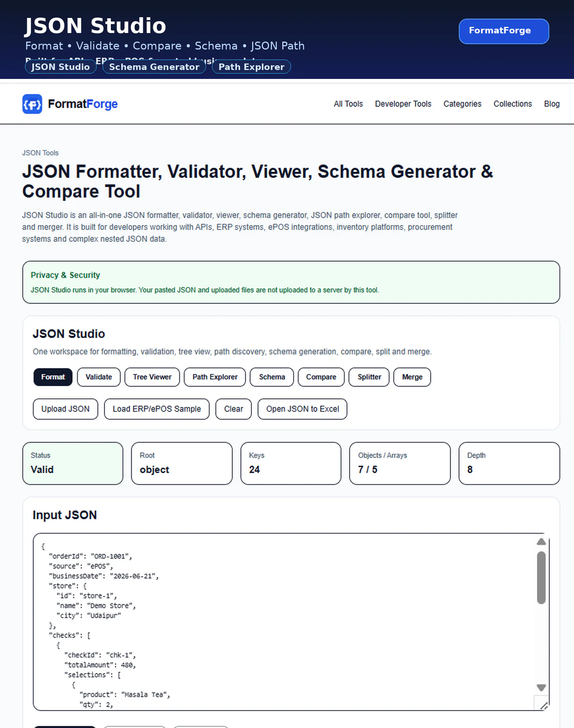The height and width of the screenshot is (728, 574).
Task: Click the FormatForge button in the header banner
Action: pyautogui.click(x=504, y=31)
